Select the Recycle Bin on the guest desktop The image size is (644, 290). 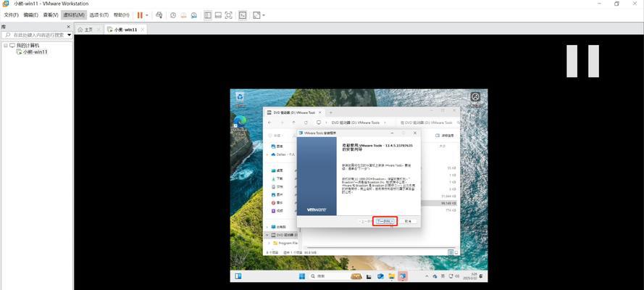240,99
